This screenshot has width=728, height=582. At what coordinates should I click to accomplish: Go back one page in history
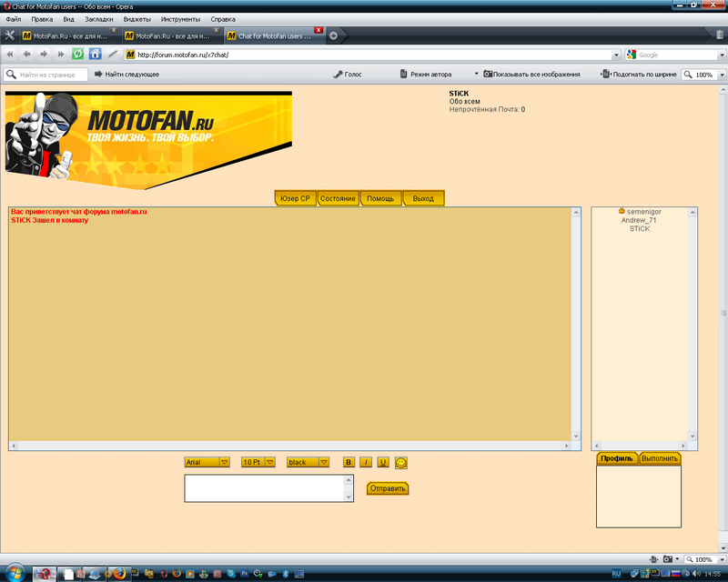(x=27, y=55)
